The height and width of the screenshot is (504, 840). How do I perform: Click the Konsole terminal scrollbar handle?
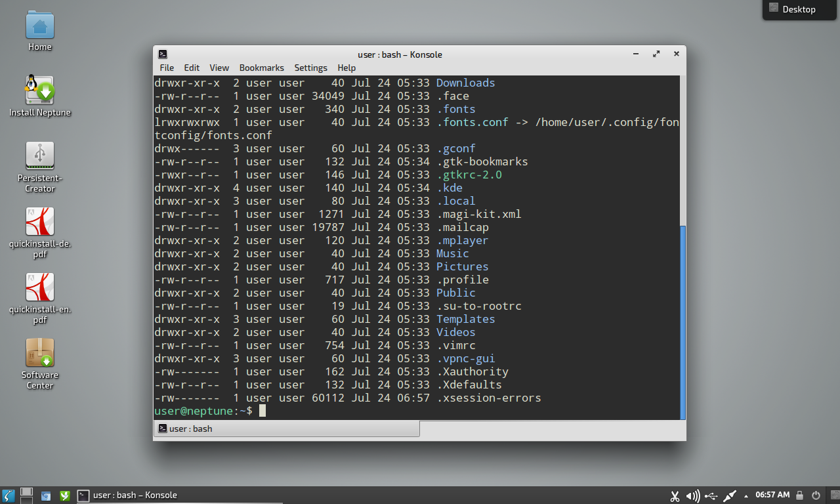point(682,322)
